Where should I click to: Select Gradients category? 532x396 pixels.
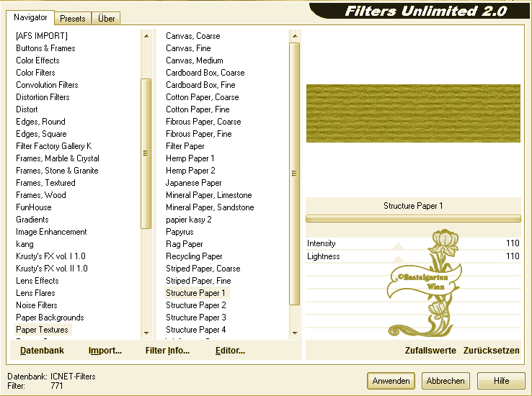pyautogui.click(x=32, y=220)
